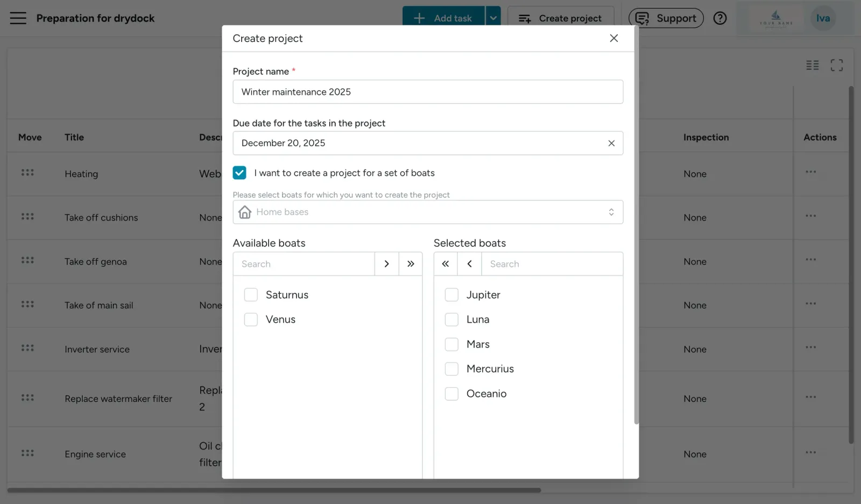Close the Create project dialog
The height and width of the screenshot is (504, 861).
click(613, 38)
